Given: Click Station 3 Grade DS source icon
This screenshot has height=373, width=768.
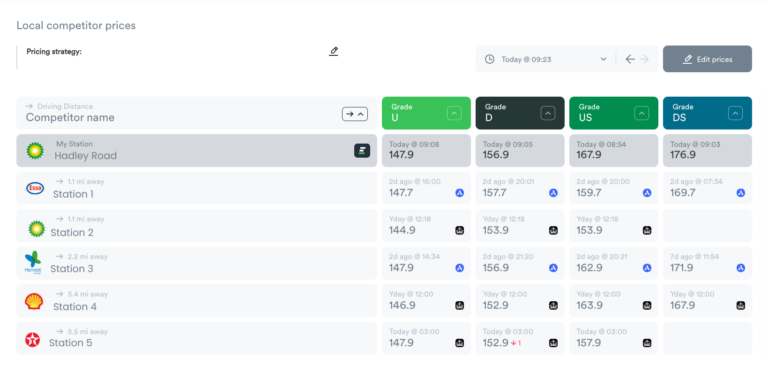Looking at the screenshot, I should click(x=741, y=268).
